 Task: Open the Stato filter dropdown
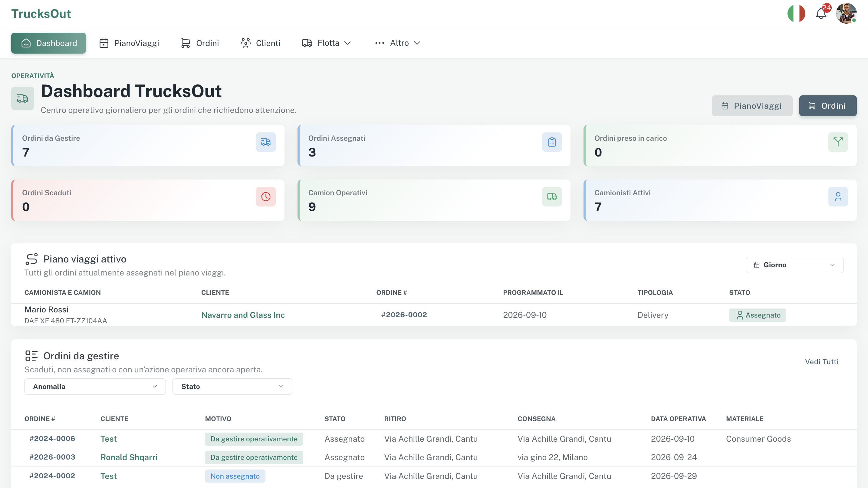click(x=232, y=387)
